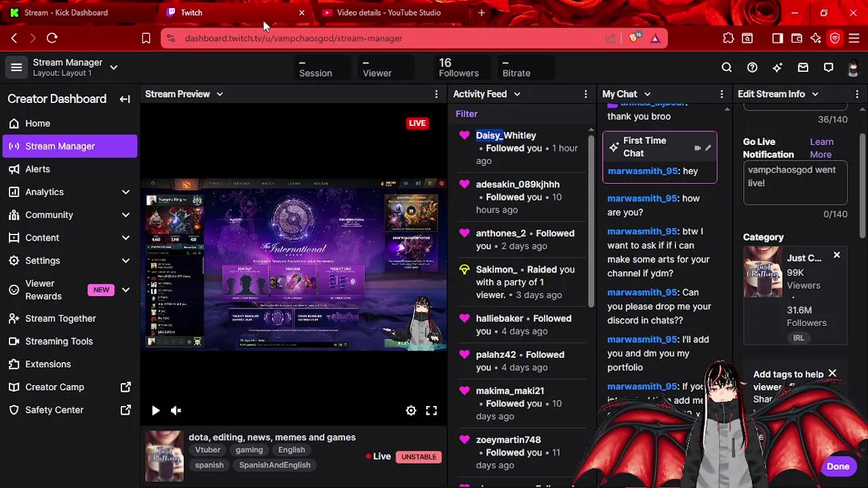Open Creator Camp external link
868x488 pixels.
[x=70, y=387]
